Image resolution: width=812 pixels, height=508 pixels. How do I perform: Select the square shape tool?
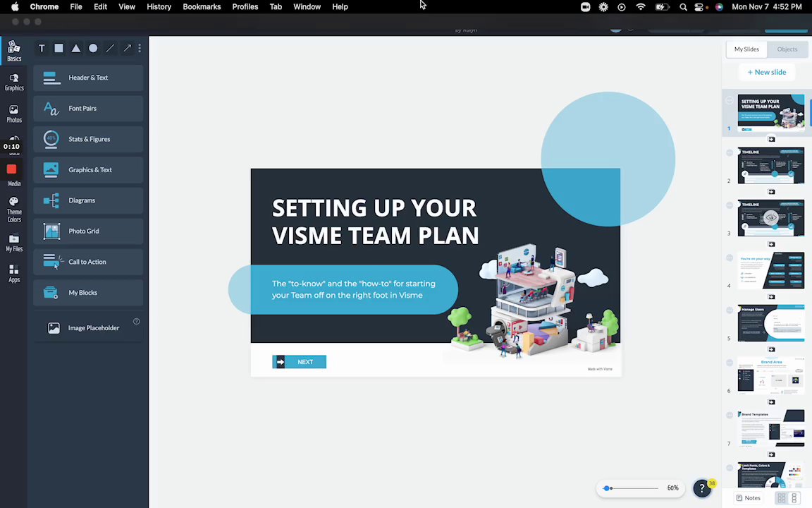point(59,48)
